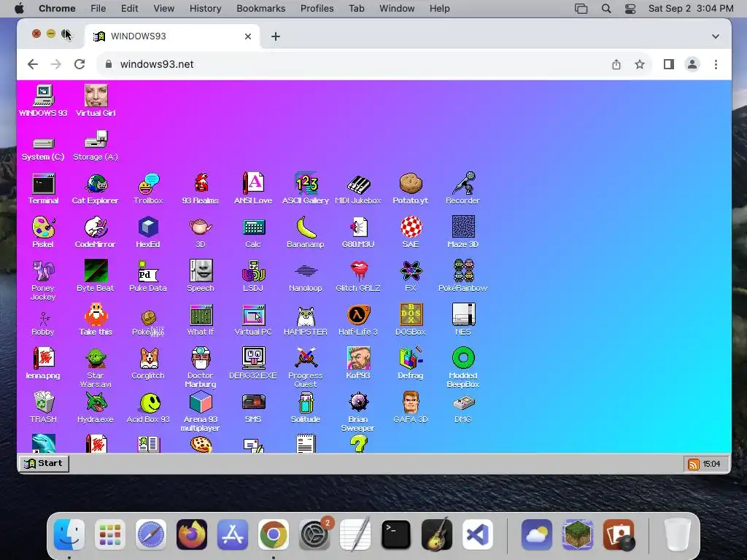The image size is (747, 560).
Task: Open Solitude icon
Action: coord(306,407)
